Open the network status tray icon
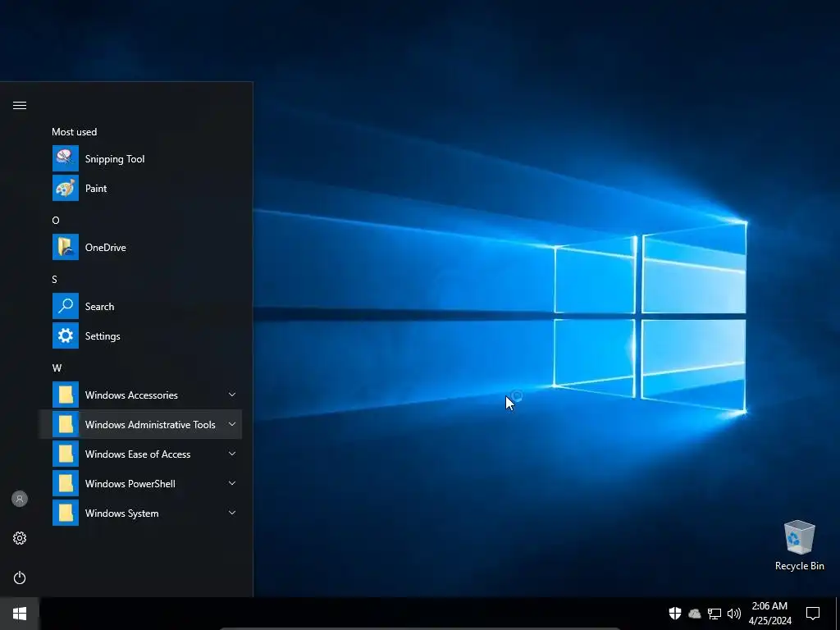This screenshot has height=630, width=840. [x=714, y=614]
